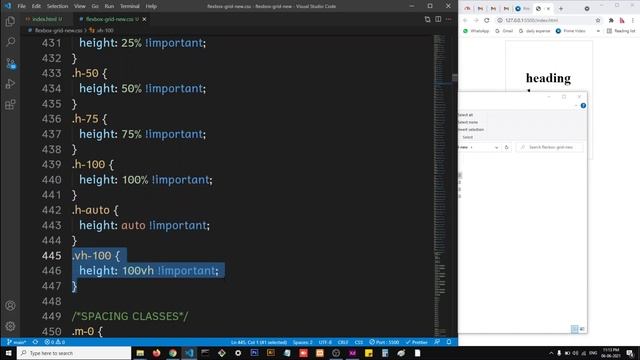The width and height of the screenshot is (640, 360).
Task: Refresh the File Explorer folder view
Action: pos(507,147)
